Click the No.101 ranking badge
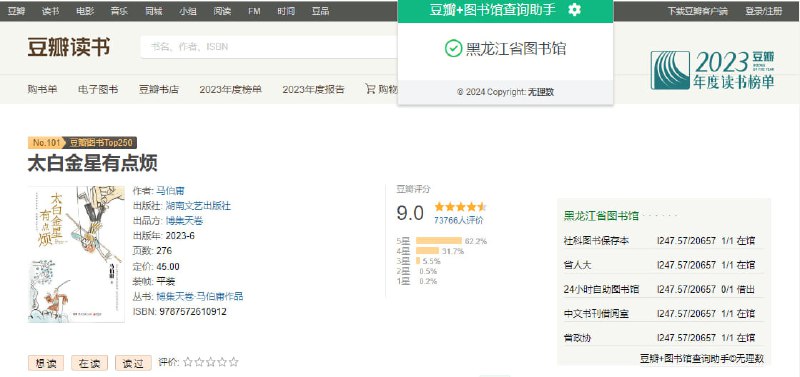 point(46,142)
